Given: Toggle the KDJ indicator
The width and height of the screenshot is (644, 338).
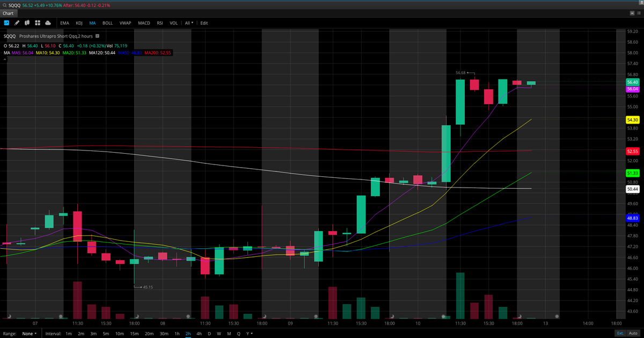Looking at the screenshot, I should tap(79, 23).
